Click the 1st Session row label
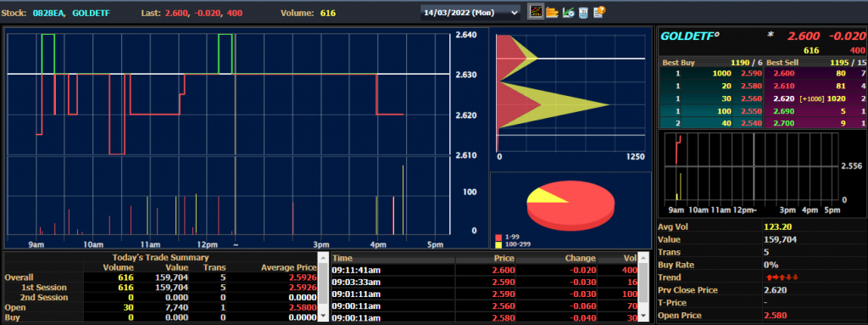This screenshot has width=868, height=325. tap(44, 288)
